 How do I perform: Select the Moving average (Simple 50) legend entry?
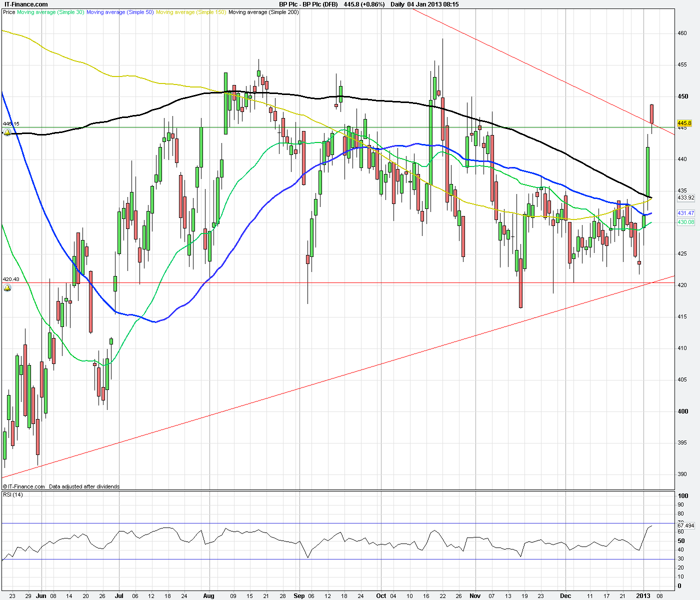[120, 12]
